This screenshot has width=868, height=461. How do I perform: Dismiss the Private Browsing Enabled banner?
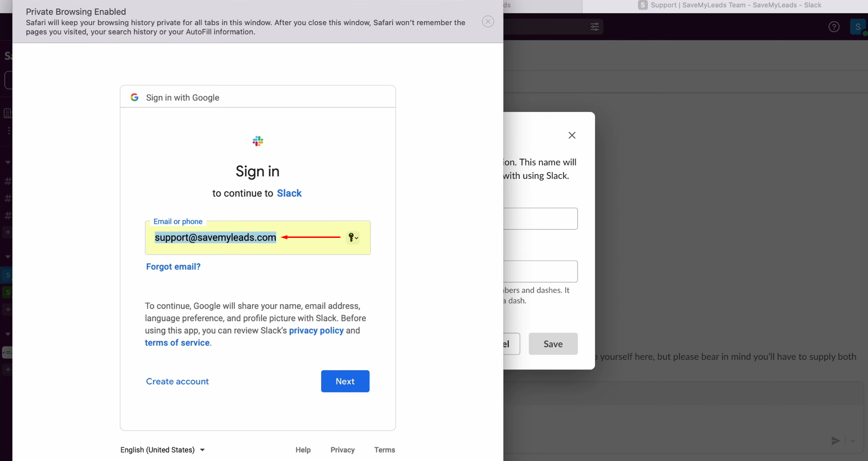point(488,22)
